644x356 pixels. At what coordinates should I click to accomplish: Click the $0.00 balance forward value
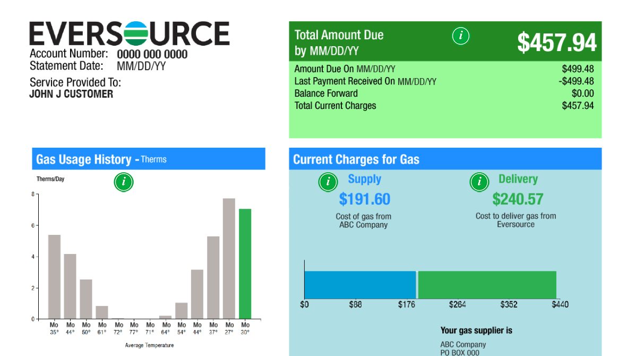[x=583, y=94]
